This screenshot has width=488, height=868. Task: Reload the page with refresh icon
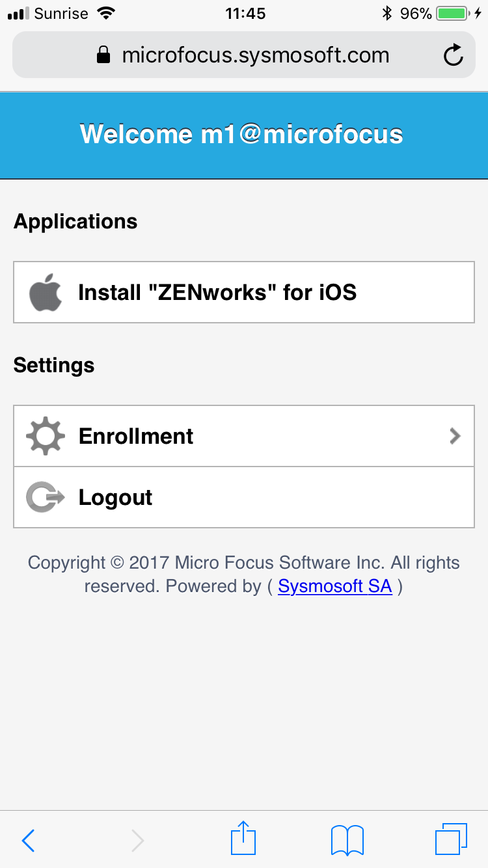[453, 56]
